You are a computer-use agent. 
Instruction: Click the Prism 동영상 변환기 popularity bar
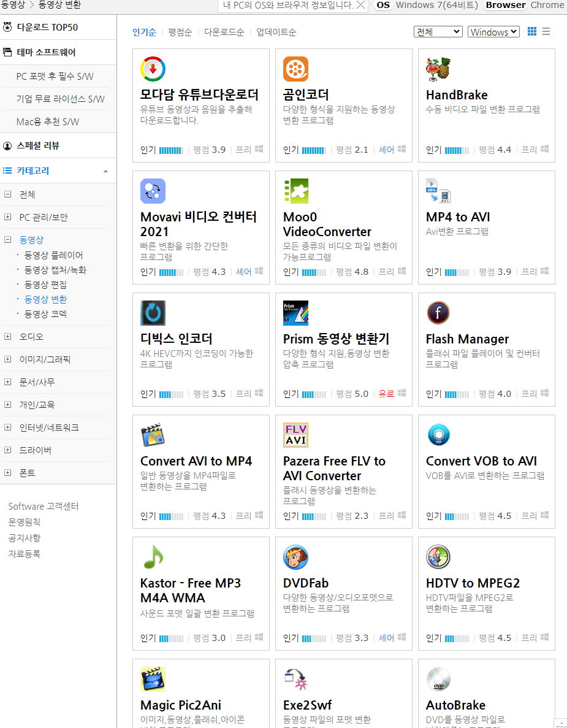pos(314,394)
